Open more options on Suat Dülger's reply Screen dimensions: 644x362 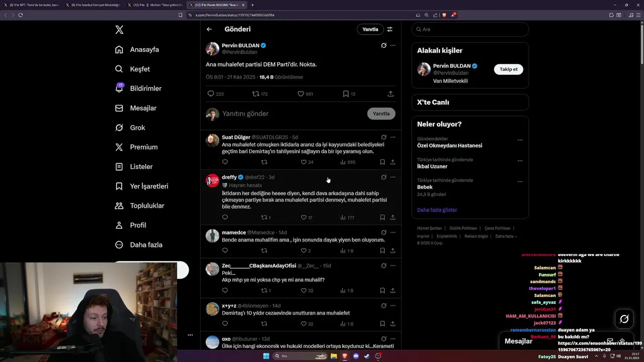tap(393, 137)
